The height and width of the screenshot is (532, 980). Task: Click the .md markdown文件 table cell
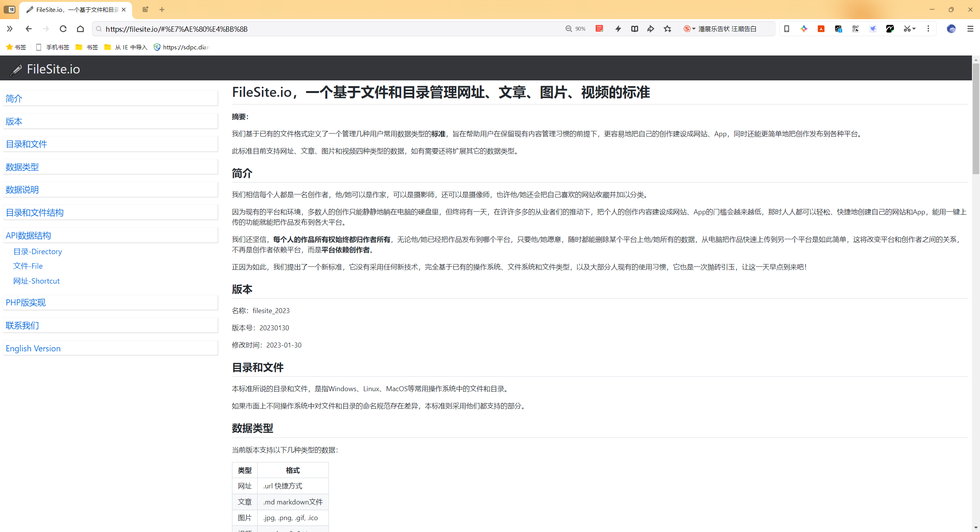pyautogui.click(x=293, y=502)
